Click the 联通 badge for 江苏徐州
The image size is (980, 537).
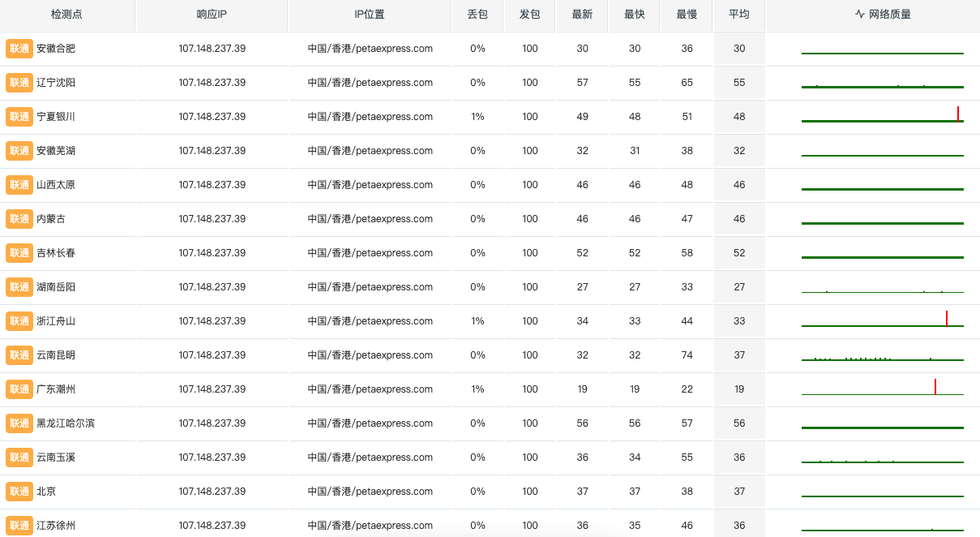19,526
